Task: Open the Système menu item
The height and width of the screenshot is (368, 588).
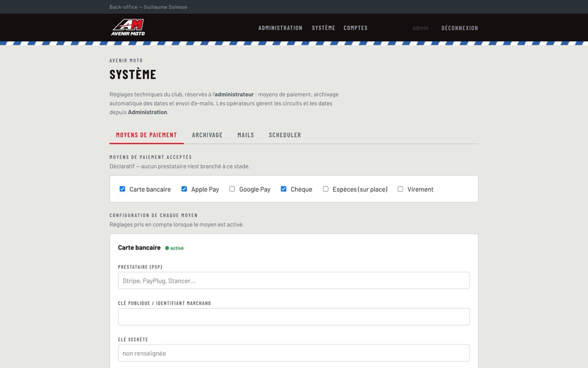Action: [x=323, y=28]
